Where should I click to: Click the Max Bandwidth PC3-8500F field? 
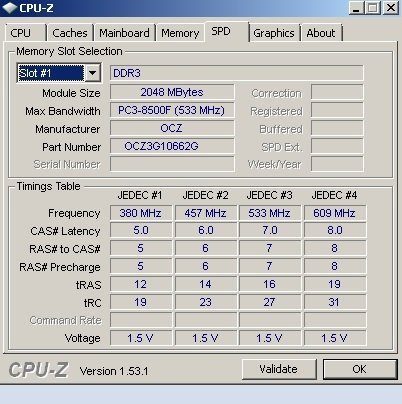tap(172, 110)
